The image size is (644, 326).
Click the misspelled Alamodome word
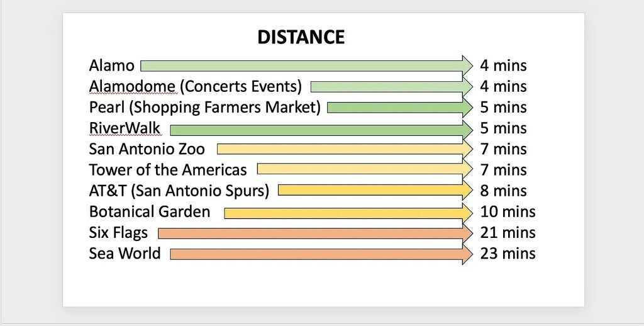coord(132,86)
